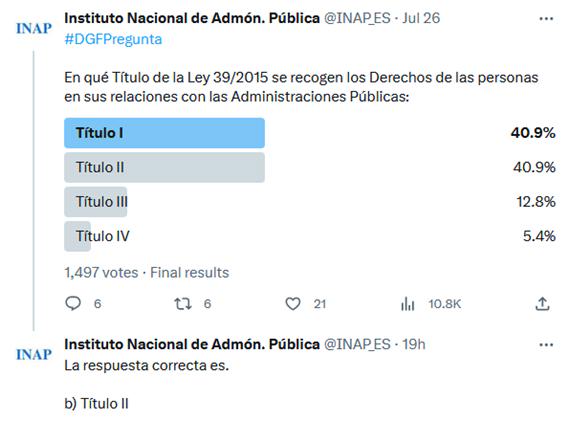This screenshot has width=570, height=422.
Task: Open the #DGFPregunta hashtag
Action: click(x=113, y=39)
